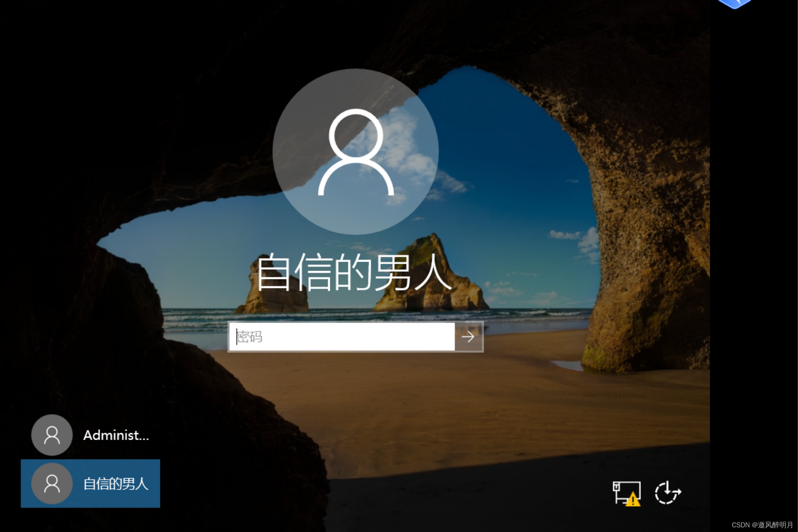Click the 密码 placeholder text

pos(250,337)
